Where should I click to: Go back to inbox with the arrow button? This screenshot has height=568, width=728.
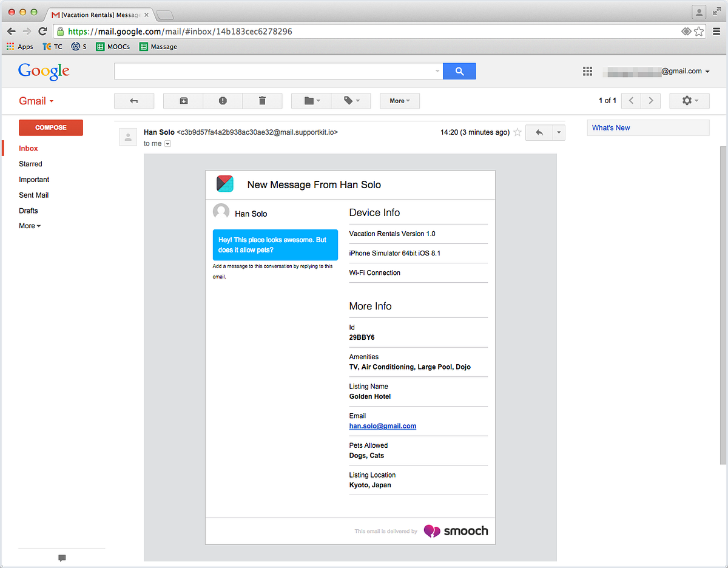pyautogui.click(x=134, y=101)
